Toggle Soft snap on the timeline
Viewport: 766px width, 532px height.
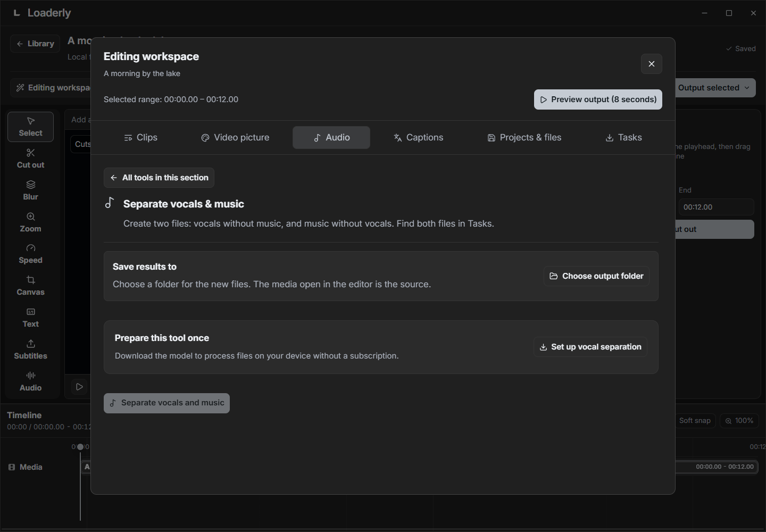coord(695,421)
